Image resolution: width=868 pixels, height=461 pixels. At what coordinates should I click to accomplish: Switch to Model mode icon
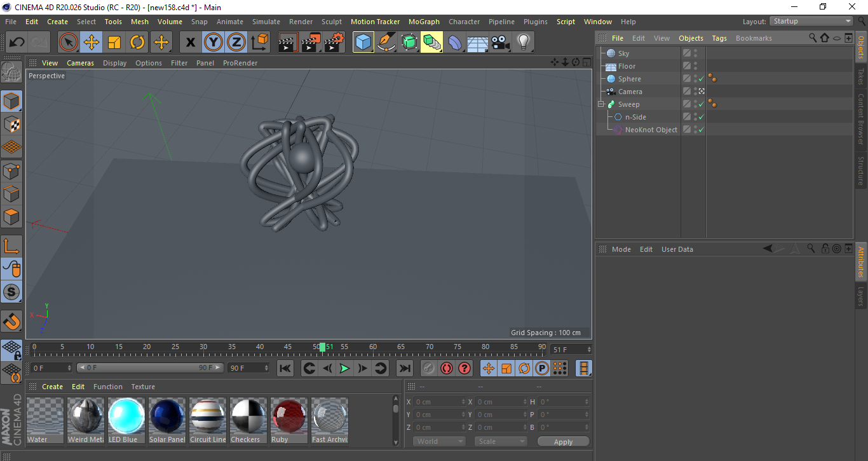[x=11, y=101]
